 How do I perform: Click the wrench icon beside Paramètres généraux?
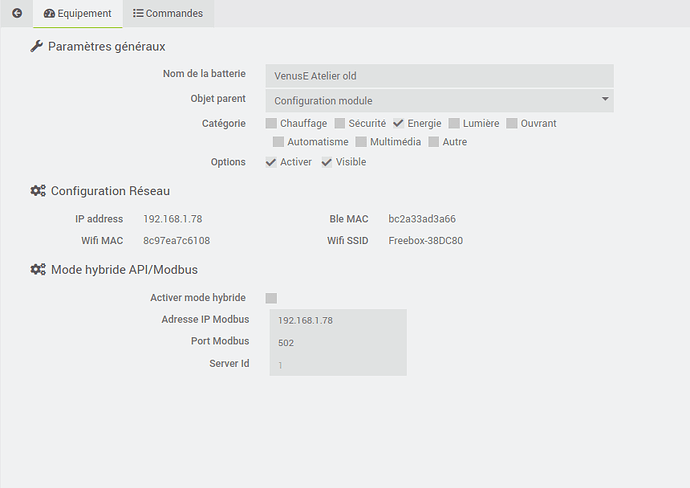pyautogui.click(x=37, y=46)
